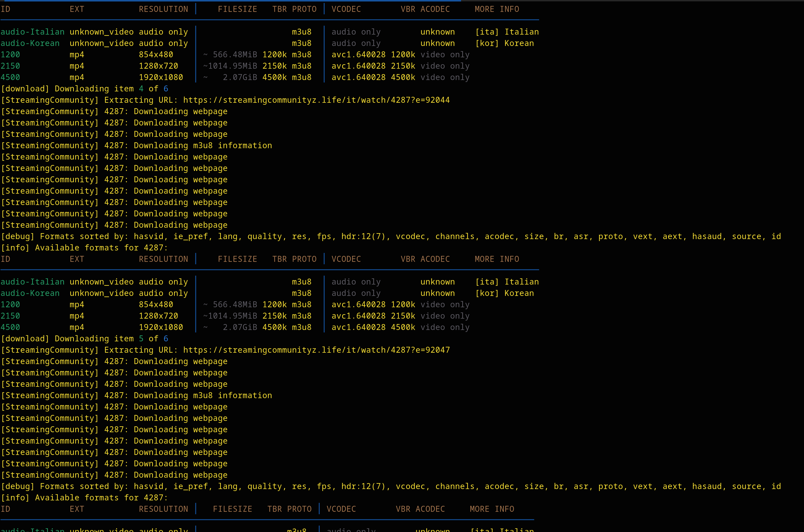Click the last '[info] Available formats for 4287' line
The width and height of the screenshot is (804, 532).
(84, 498)
